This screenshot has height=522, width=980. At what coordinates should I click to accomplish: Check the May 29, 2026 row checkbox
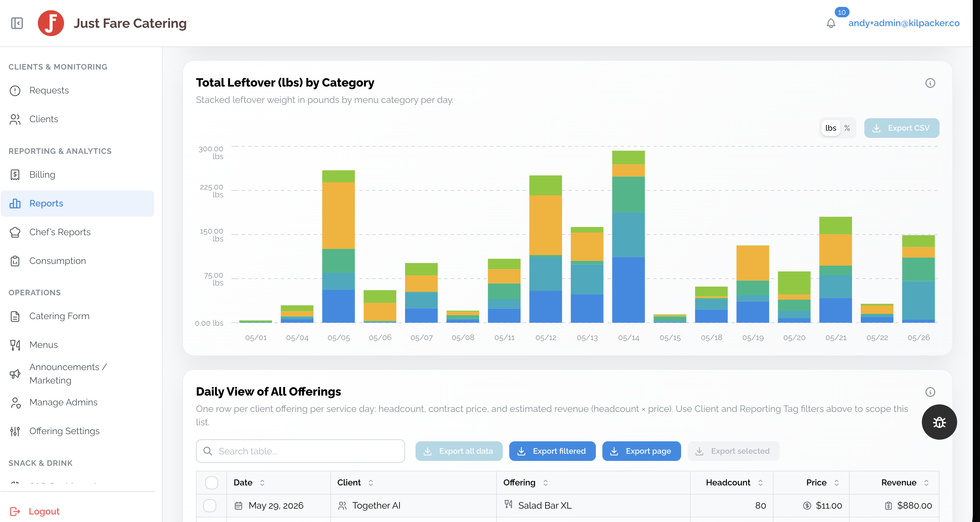point(210,506)
